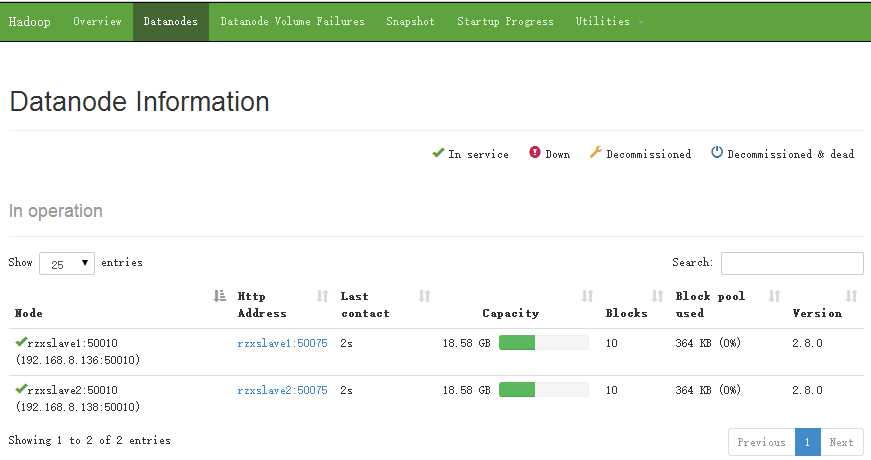Open the Startup Progress tab
The height and width of the screenshot is (460, 871).
(505, 22)
